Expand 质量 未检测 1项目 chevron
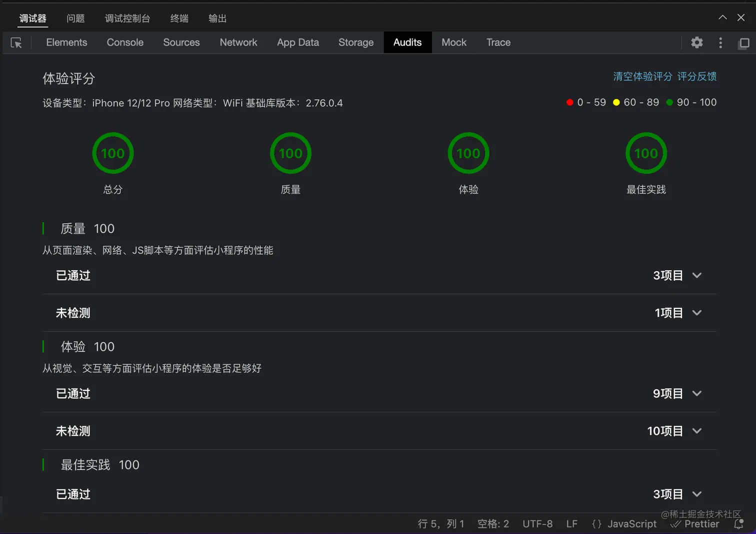Image resolution: width=756 pixels, height=534 pixels. coord(697,313)
